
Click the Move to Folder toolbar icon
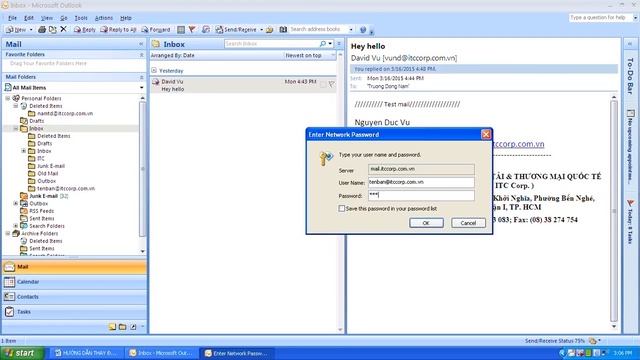53,29
